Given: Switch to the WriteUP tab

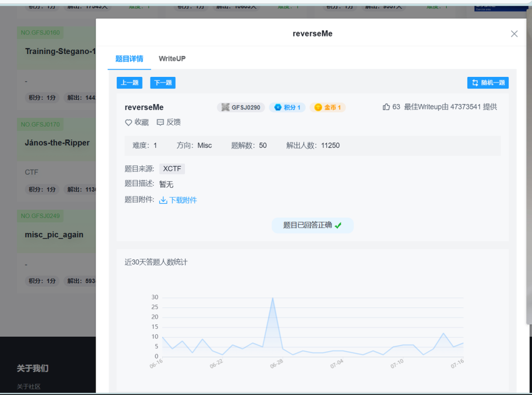Looking at the screenshot, I should [x=172, y=59].
